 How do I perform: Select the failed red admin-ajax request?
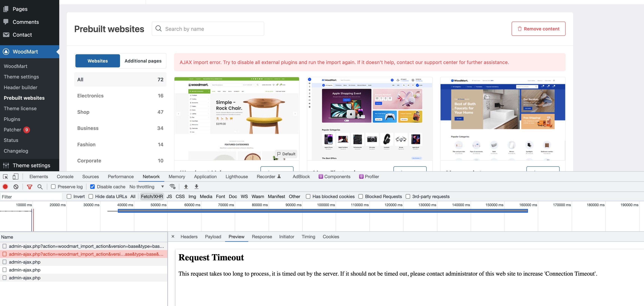pyautogui.click(x=86, y=254)
